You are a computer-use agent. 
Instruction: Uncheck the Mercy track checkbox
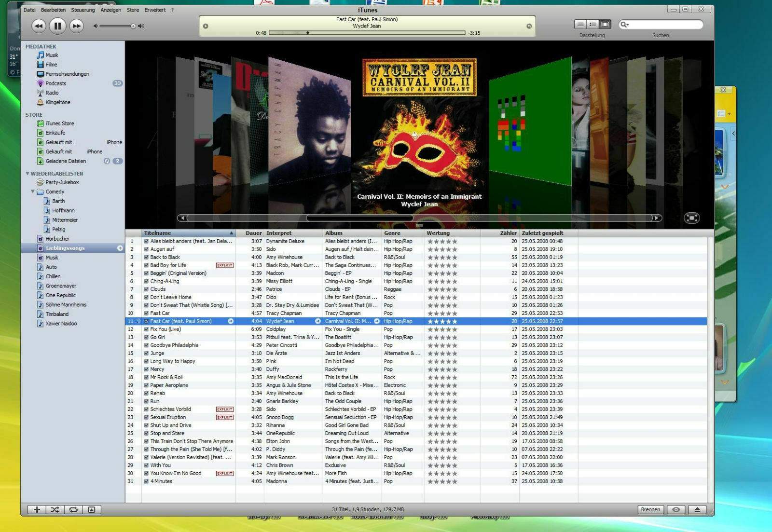(x=146, y=369)
